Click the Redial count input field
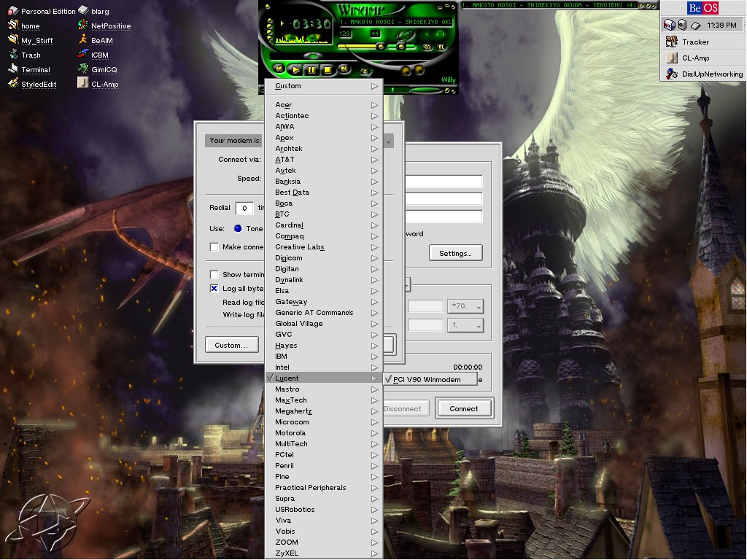Viewport: 747px width, 560px height. [244, 208]
